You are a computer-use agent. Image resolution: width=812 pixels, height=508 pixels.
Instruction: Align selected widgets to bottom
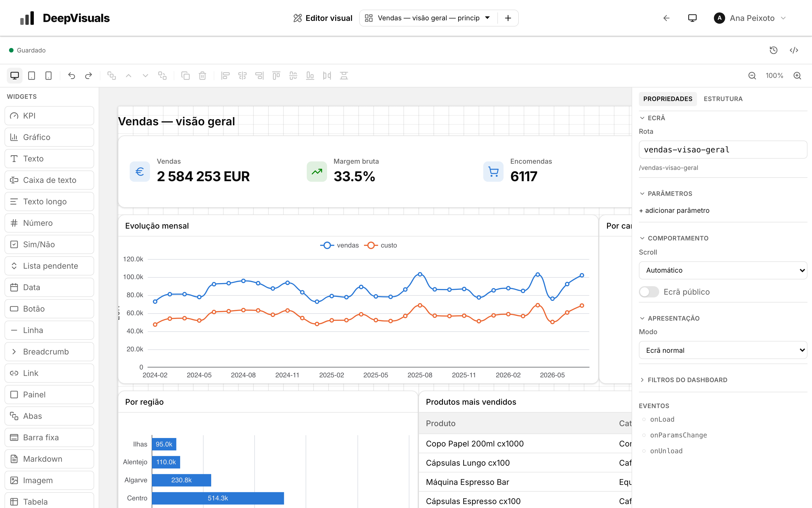pos(310,76)
